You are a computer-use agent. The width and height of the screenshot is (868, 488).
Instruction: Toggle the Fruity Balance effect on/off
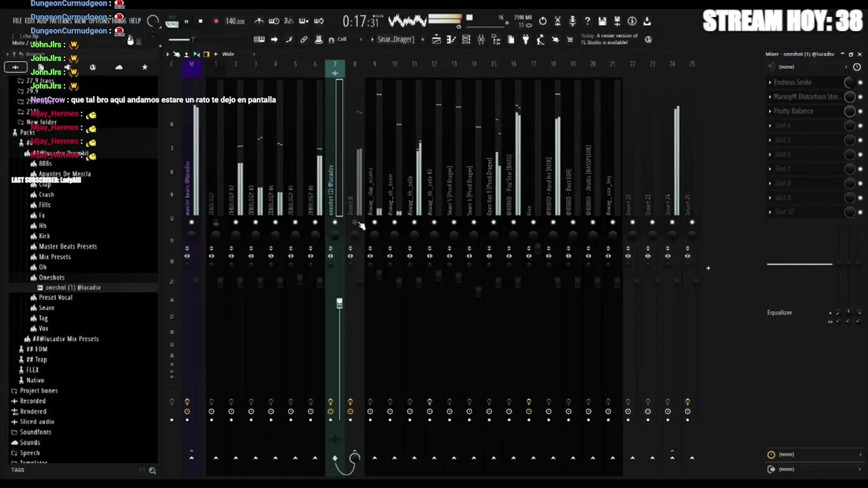860,110
